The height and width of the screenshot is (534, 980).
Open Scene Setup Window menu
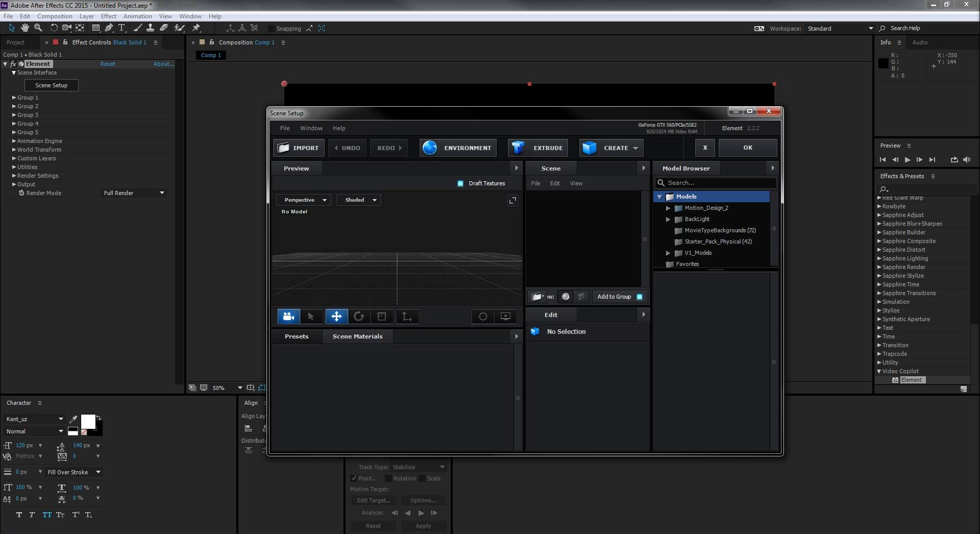click(x=311, y=128)
